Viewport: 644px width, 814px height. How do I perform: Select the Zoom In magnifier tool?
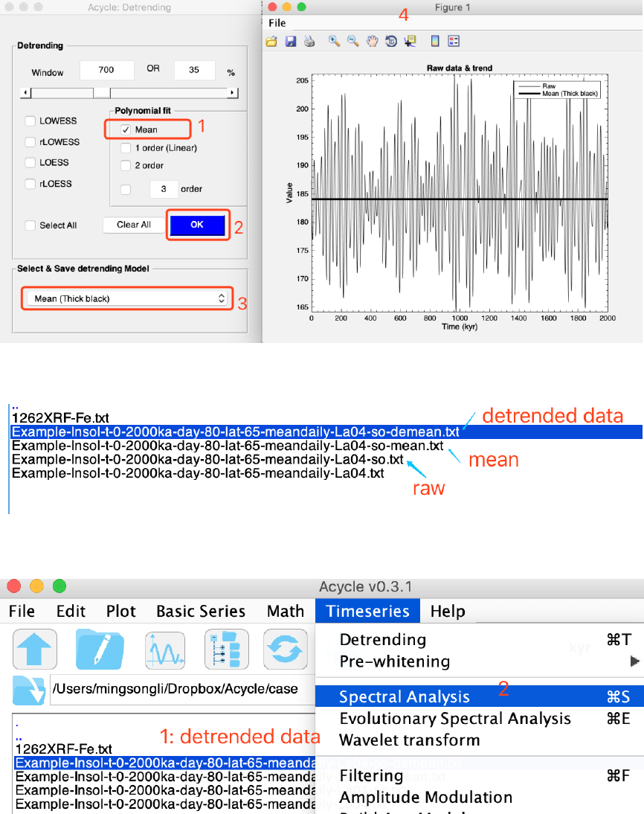pos(334,42)
